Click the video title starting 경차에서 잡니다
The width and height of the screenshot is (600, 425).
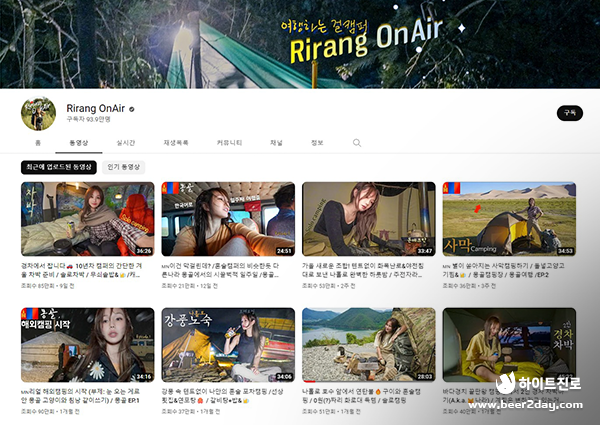tap(82, 270)
